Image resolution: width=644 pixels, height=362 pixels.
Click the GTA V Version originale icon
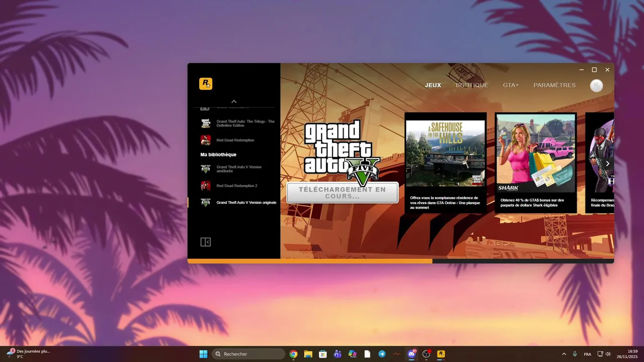pyautogui.click(x=205, y=203)
